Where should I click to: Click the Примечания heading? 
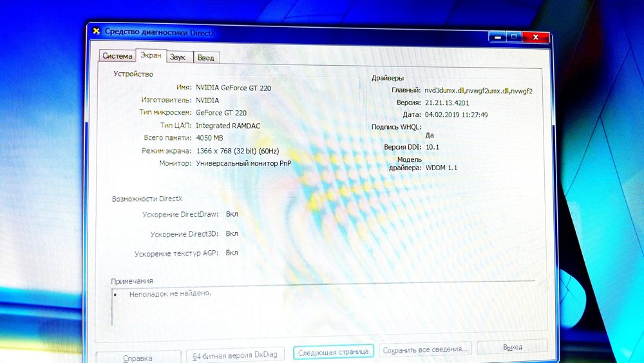coord(132,281)
